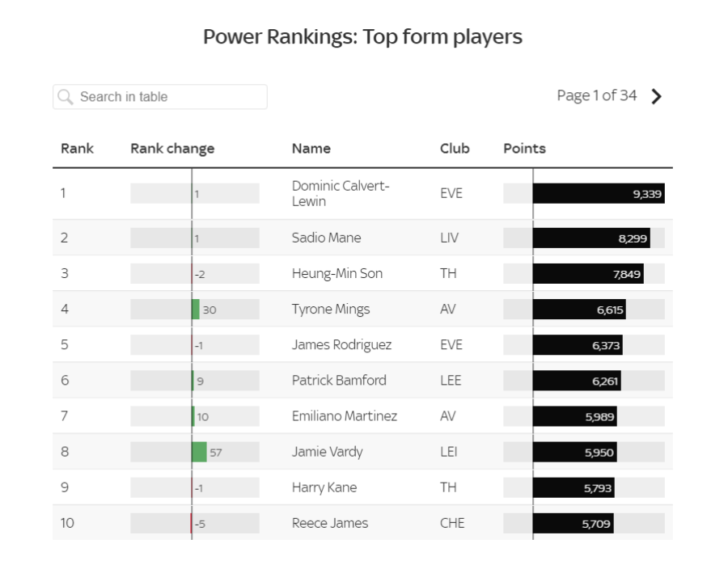Sort by Rank change column header
The height and width of the screenshot is (569, 728).
coord(172,149)
